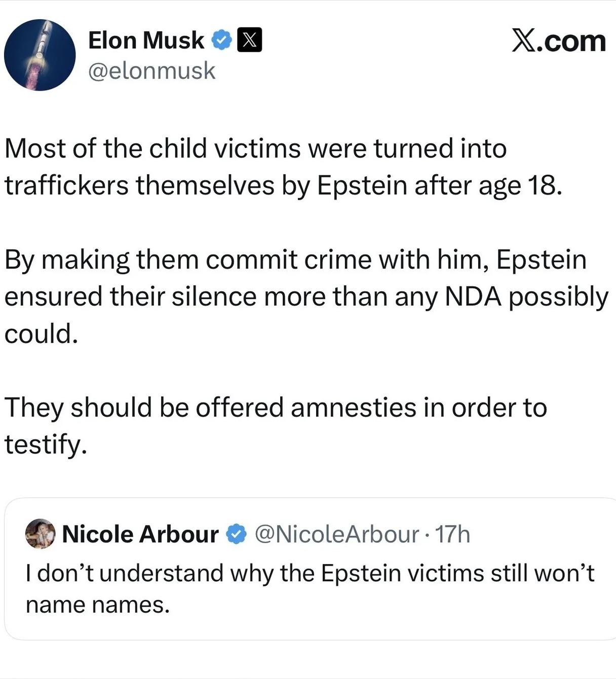Open the Elon Musk display name
The image size is (616, 679).
146,40
